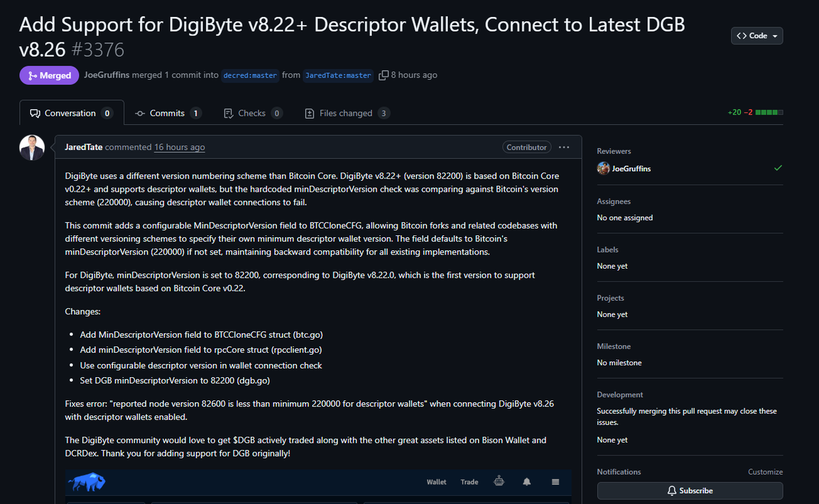Click the 'Changes:' line in the comment
The image size is (819, 504).
click(83, 312)
